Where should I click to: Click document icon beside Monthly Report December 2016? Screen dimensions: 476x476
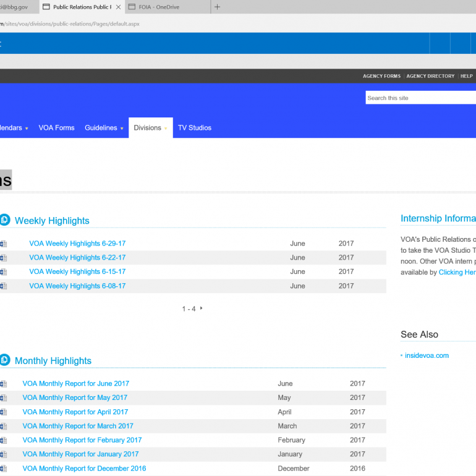(3, 469)
